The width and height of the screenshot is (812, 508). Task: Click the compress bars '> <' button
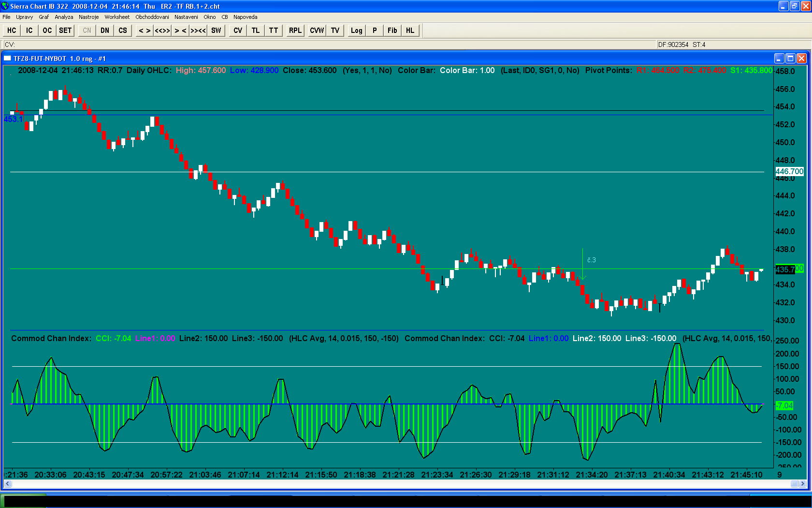180,30
